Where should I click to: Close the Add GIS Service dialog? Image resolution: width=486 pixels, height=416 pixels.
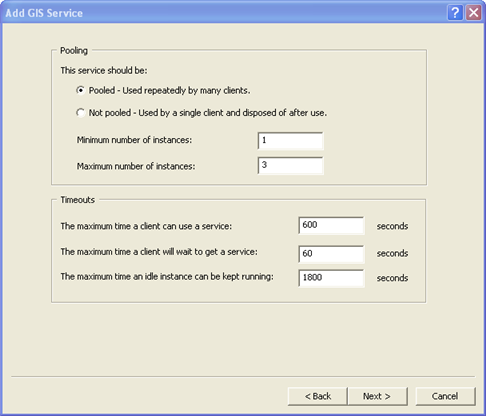[473, 13]
